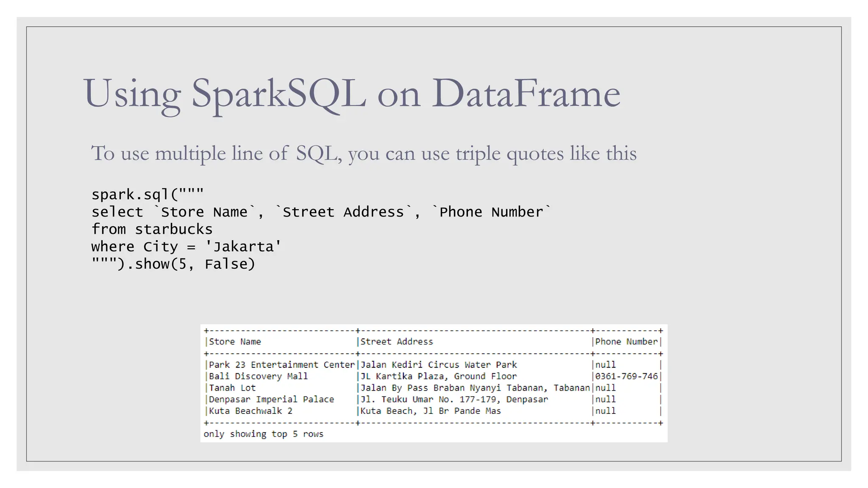The image size is (868, 488).
Task: Select 'Bali Discovery Mall' cell
Action: point(258,376)
